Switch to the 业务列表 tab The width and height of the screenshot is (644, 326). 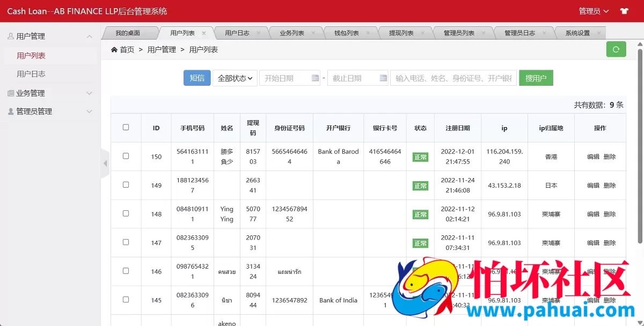(x=292, y=33)
